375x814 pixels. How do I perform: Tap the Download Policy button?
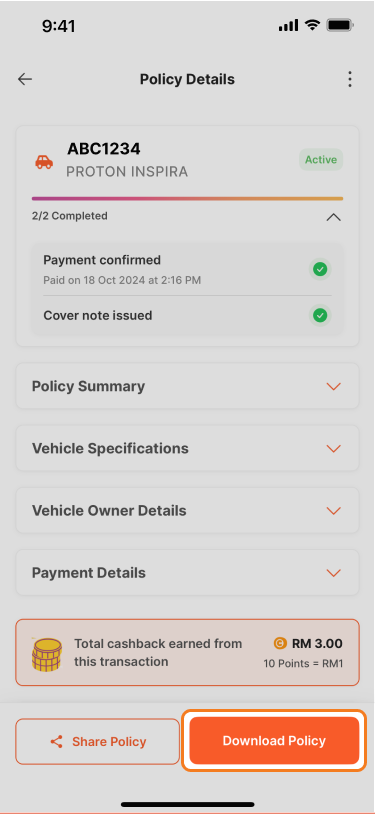coord(274,741)
